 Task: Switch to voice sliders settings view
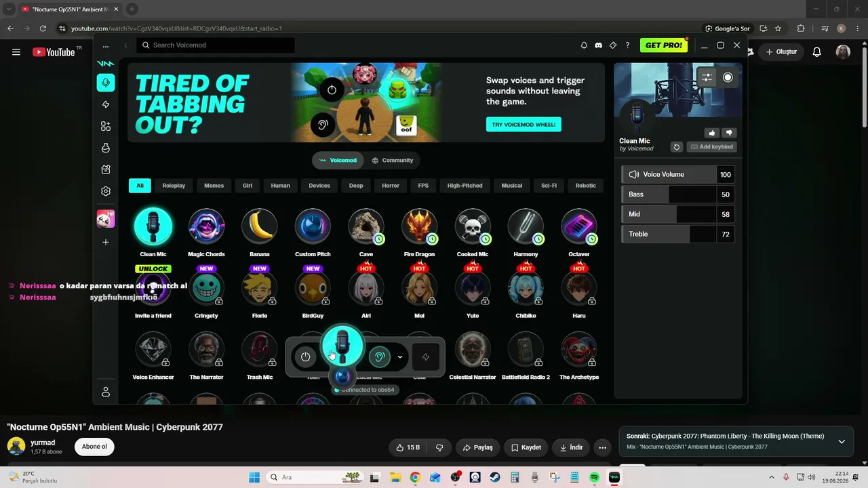707,77
